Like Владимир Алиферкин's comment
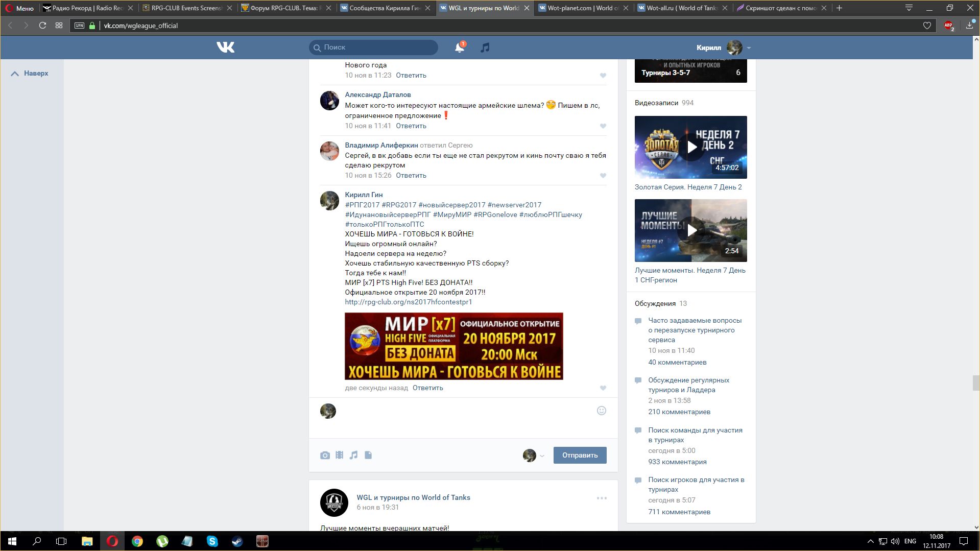 [603, 176]
